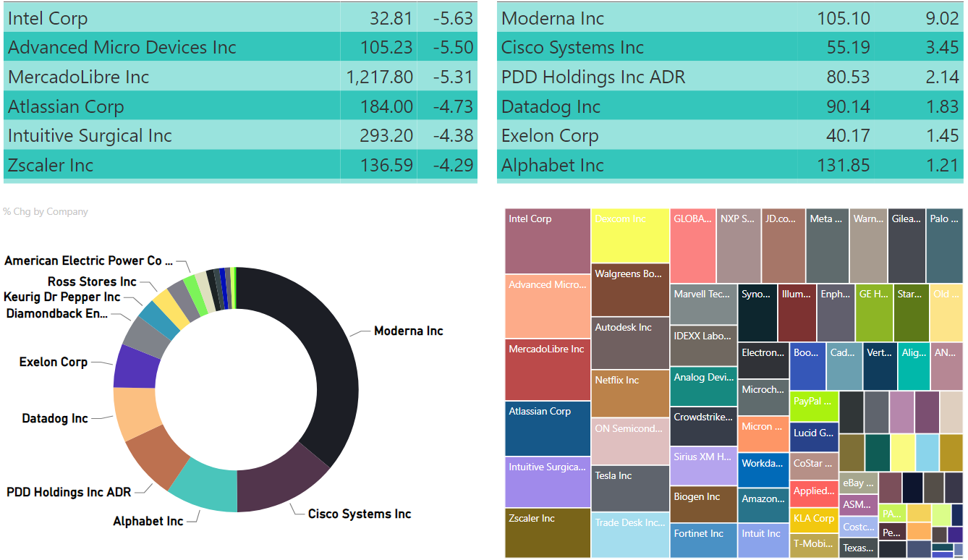Click the MercadoLibre Inc treemap tile

point(548,370)
